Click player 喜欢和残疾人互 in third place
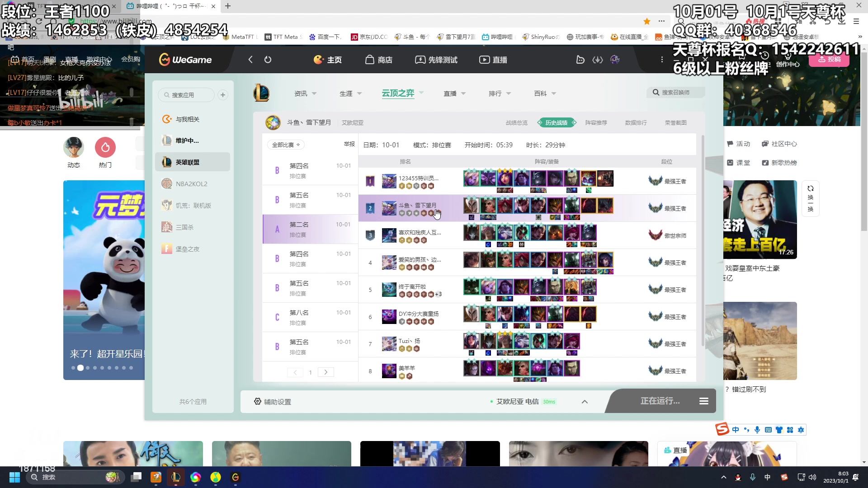Viewport: 868px width, 488px height. coord(420,232)
